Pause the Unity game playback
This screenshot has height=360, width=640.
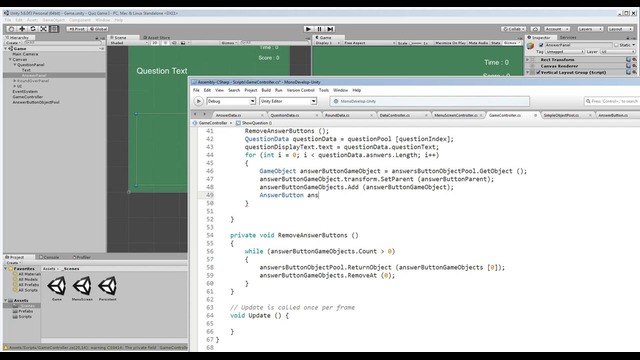pyautogui.click(x=320, y=29)
